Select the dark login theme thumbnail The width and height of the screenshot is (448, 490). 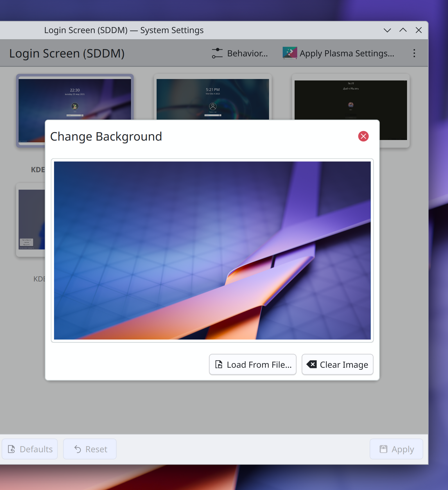(351, 99)
